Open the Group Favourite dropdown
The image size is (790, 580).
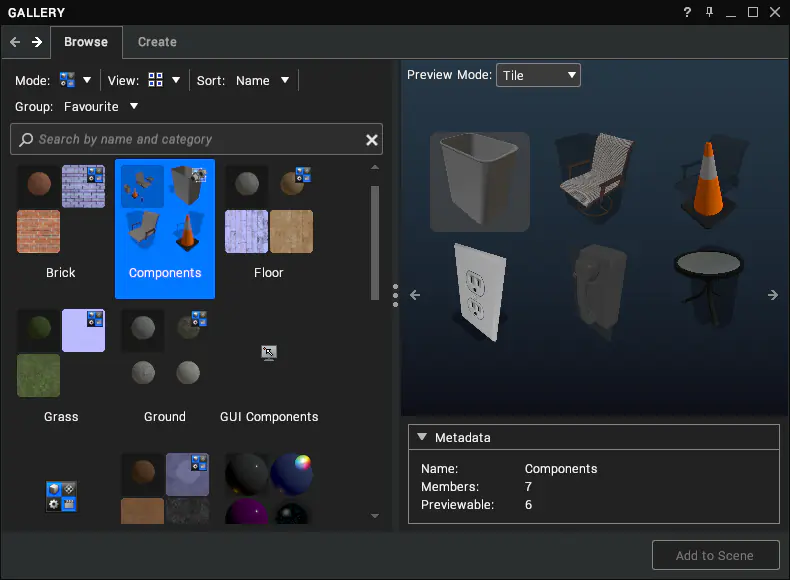coord(101,107)
